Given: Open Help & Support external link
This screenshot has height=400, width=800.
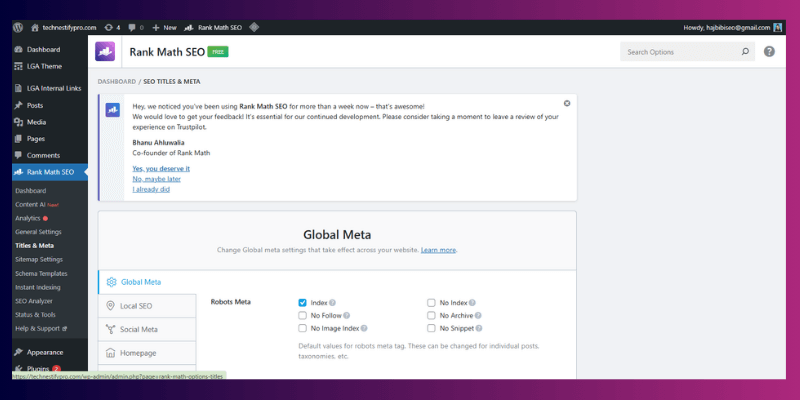Looking at the screenshot, I should click(x=41, y=329).
